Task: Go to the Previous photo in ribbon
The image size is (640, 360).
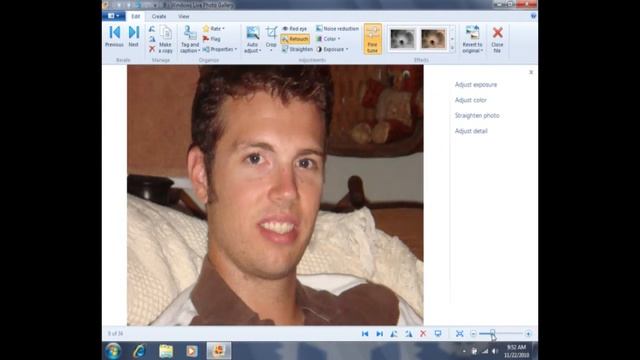Action: (114, 36)
